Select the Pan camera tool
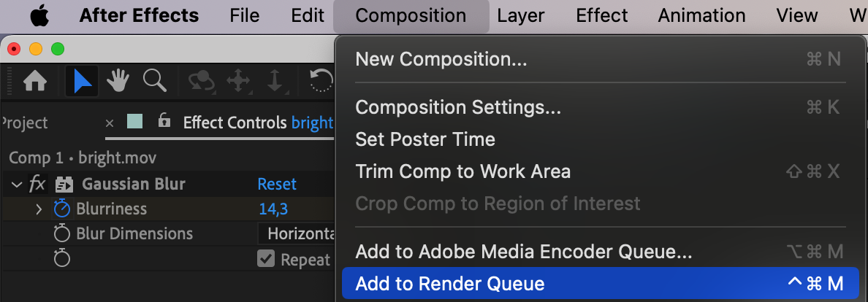This screenshot has height=302, width=868. point(239,82)
